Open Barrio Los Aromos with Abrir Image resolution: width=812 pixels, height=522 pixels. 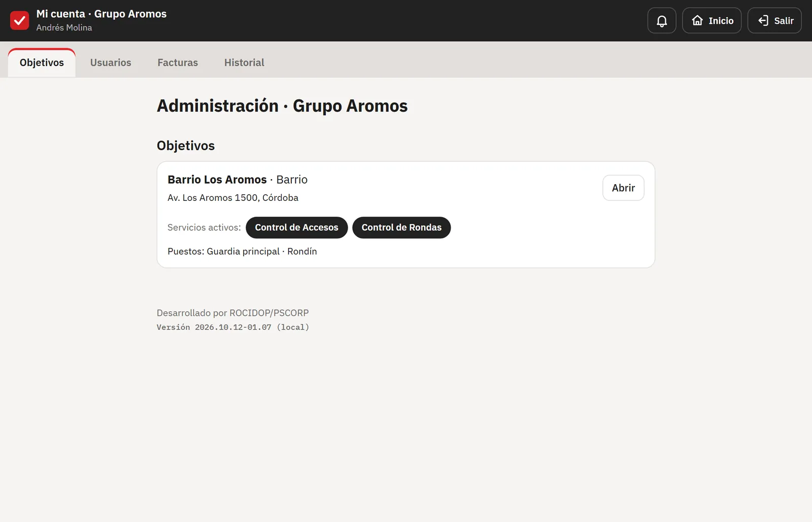pyautogui.click(x=623, y=188)
